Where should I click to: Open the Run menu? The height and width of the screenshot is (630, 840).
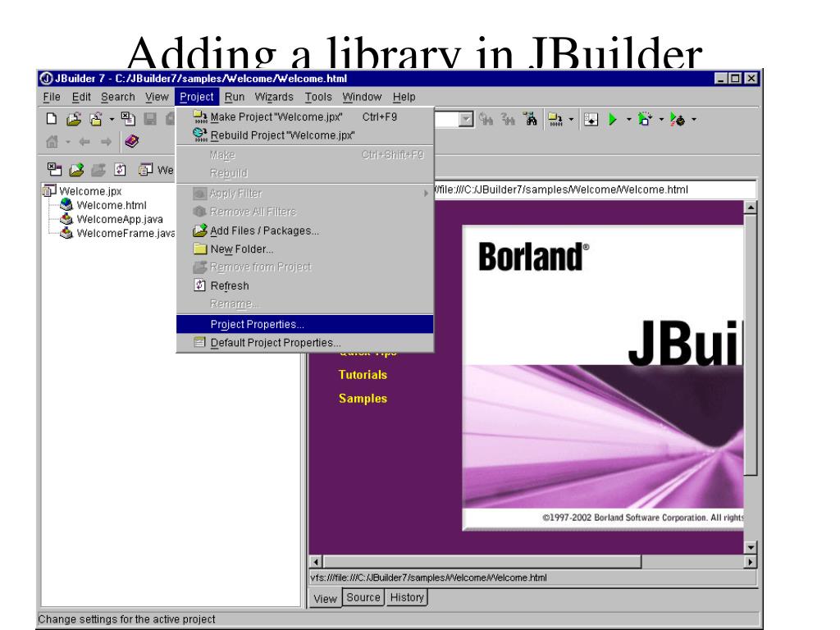pos(234,97)
